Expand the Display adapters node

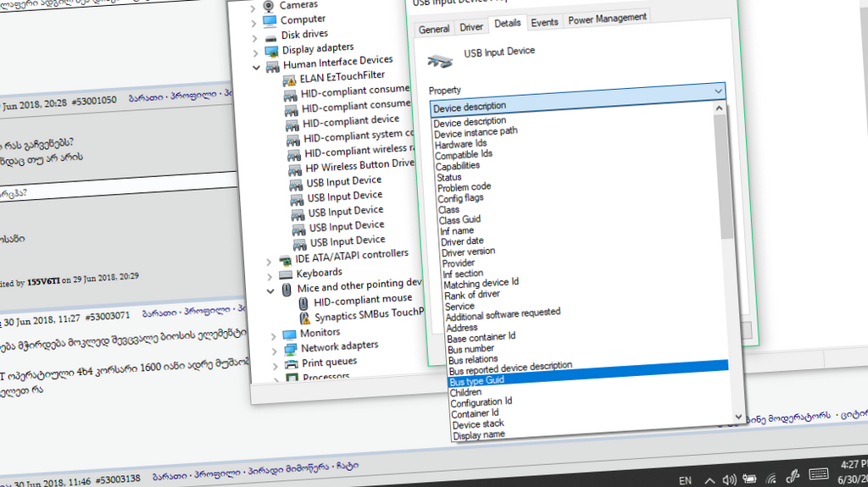pyautogui.click(x=255, y=53)
